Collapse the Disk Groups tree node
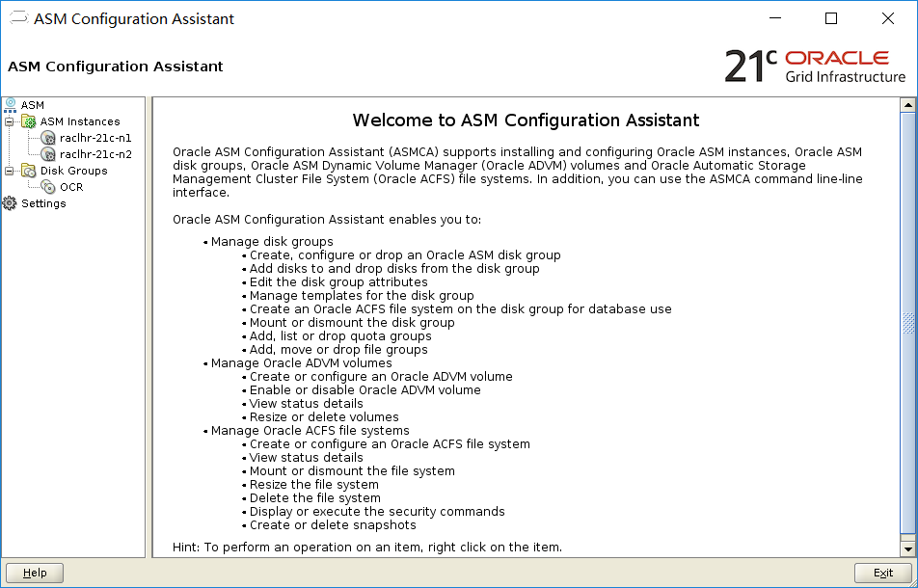The height and width of the screenshot is (588, 918). click(x=10, y=172)
